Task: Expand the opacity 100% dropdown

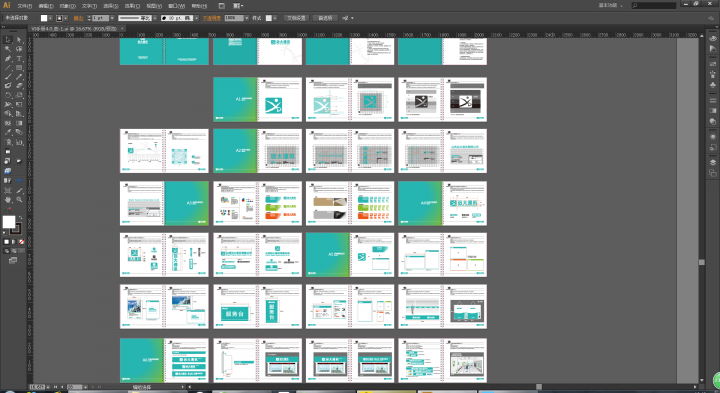Action: (x=247, y=18)
